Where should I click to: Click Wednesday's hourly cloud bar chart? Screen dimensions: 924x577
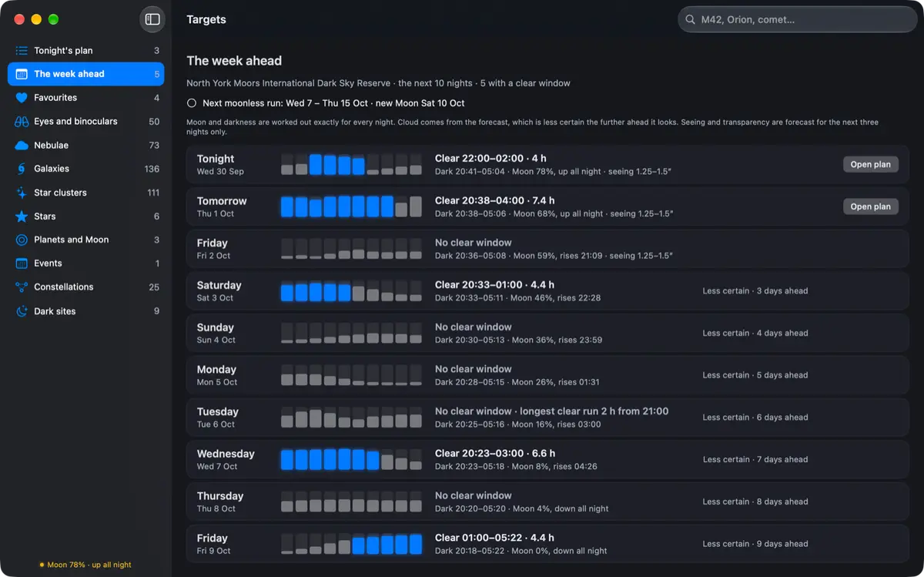click(x=351, y=460)
